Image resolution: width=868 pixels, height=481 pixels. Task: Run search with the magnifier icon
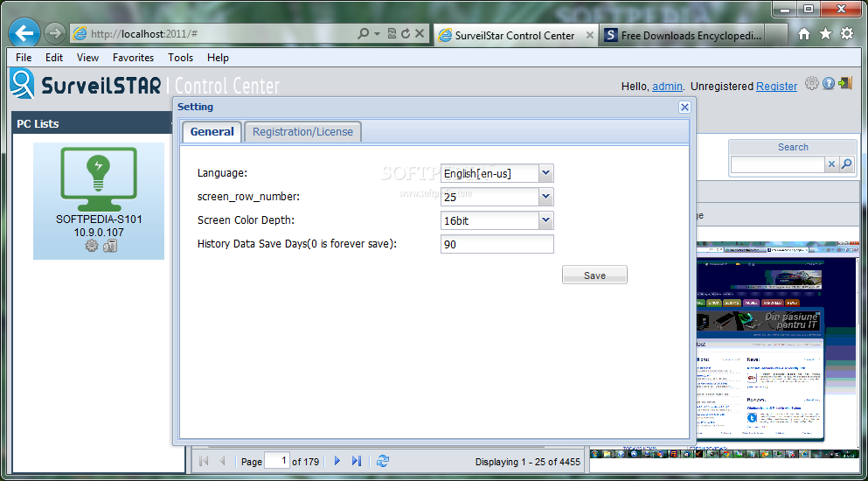846,164
